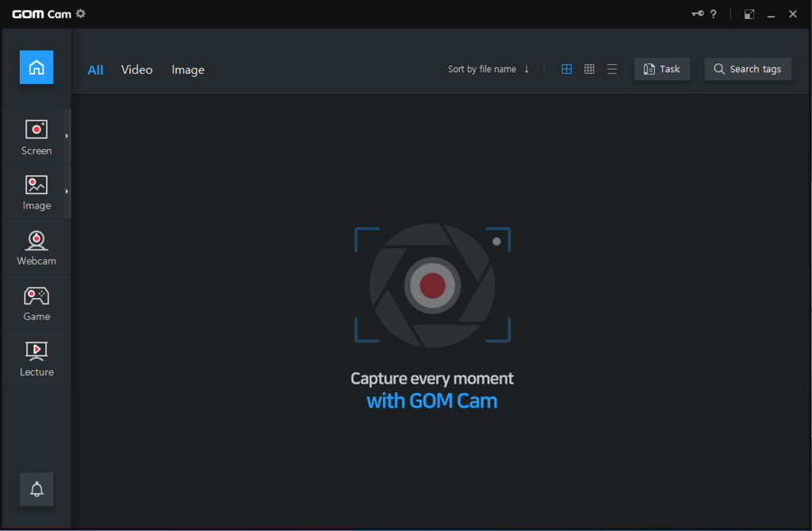
Task: Show the All files tab
Action: point(95,70)
